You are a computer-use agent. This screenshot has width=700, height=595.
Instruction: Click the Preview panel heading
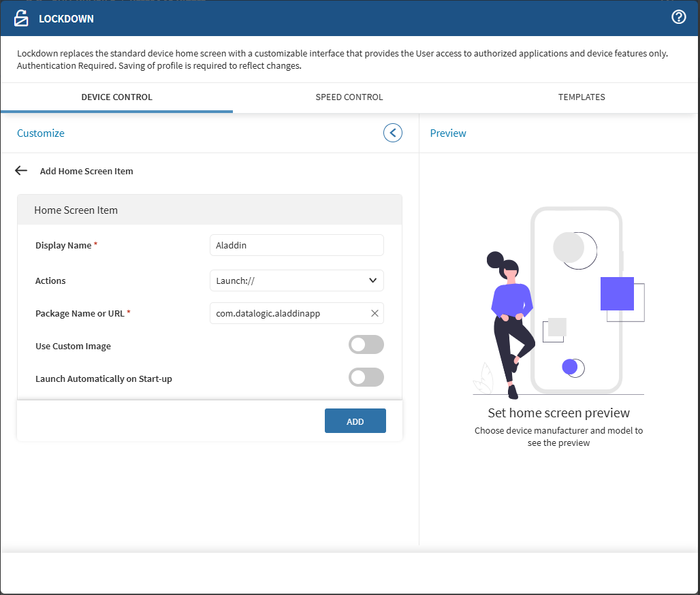pos(448,133)
